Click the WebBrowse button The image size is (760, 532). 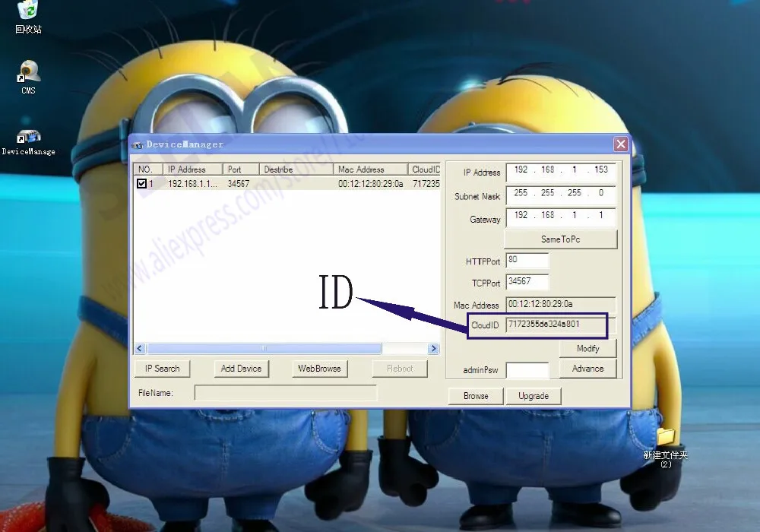pyautogui.click(x=319, y=369)
